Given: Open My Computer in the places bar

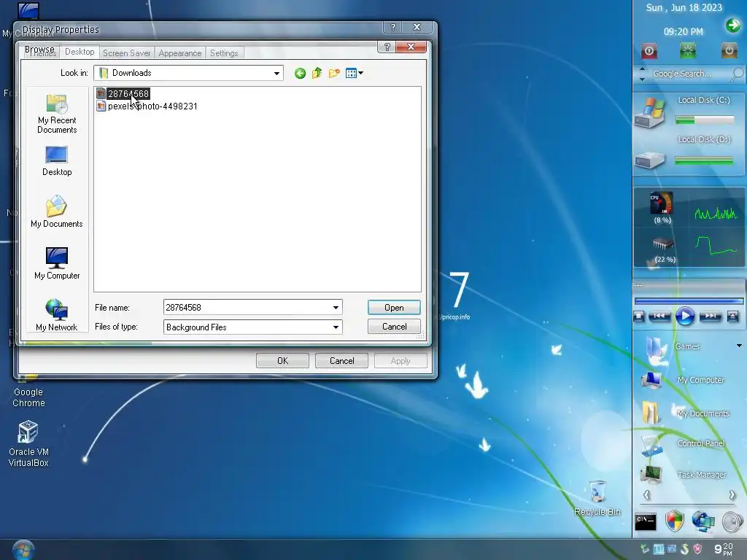Looking at the screenshot, I should [x=57, y=263].
